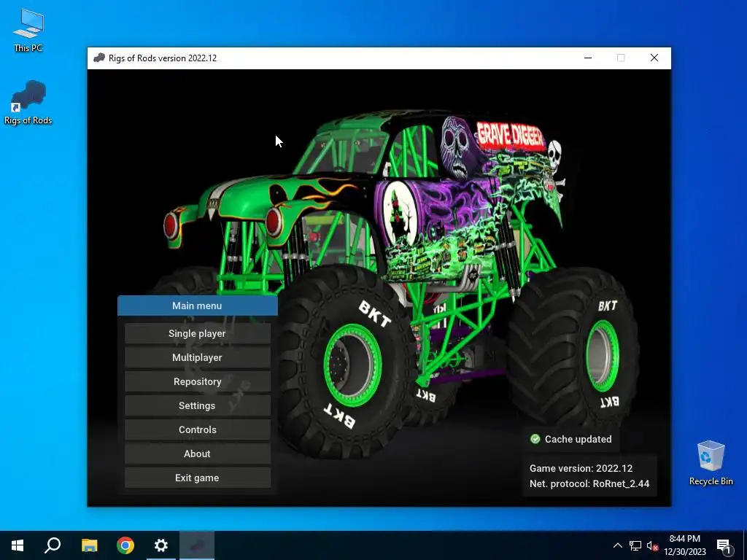
Task: Show the About screen
Action: click(197, 454)
